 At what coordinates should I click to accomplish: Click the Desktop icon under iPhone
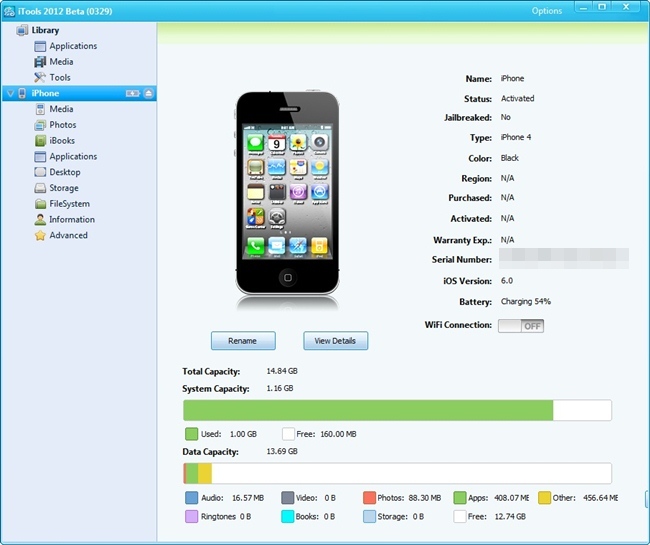click(x=40, y=172)
